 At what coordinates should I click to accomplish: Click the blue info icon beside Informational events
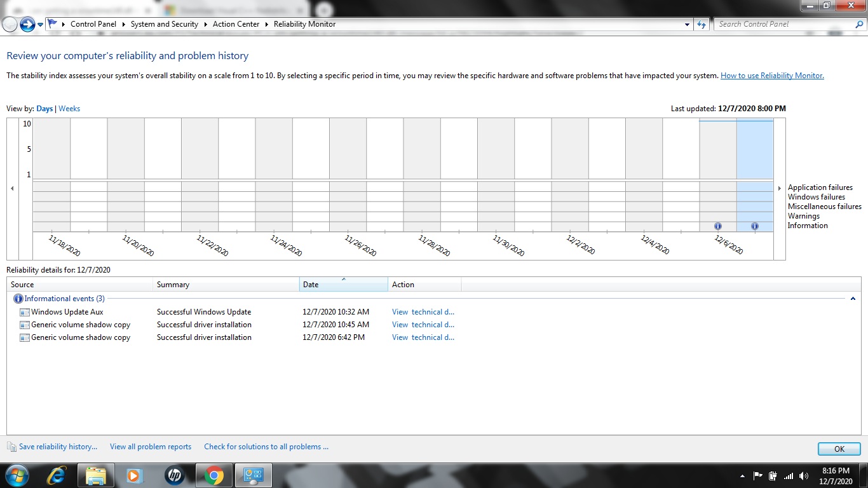pos(18,299)
